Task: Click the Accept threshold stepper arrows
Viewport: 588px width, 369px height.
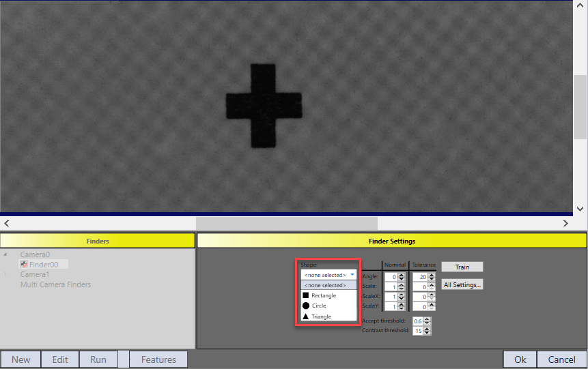Action: pyautogui.click(x=427, y=321)
